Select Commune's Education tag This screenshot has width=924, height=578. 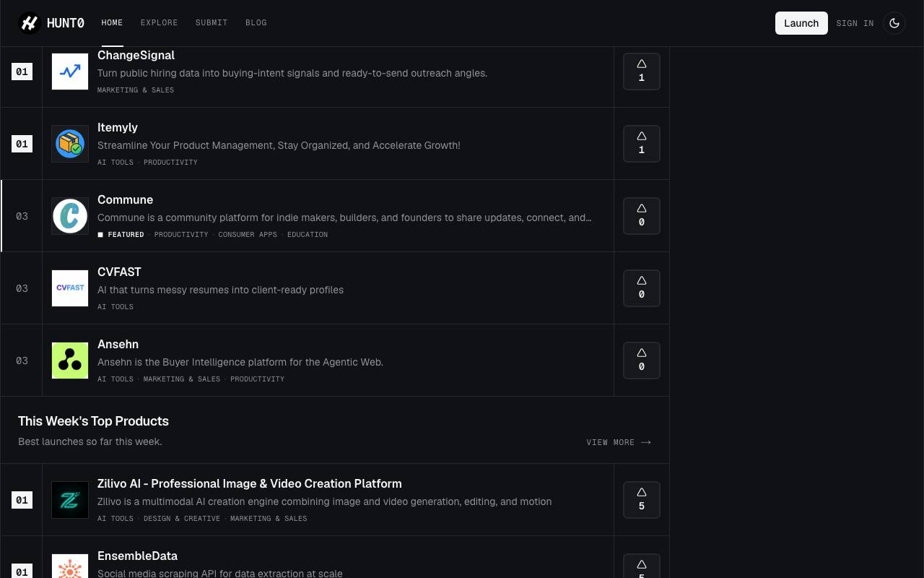(x=308, y=235)
